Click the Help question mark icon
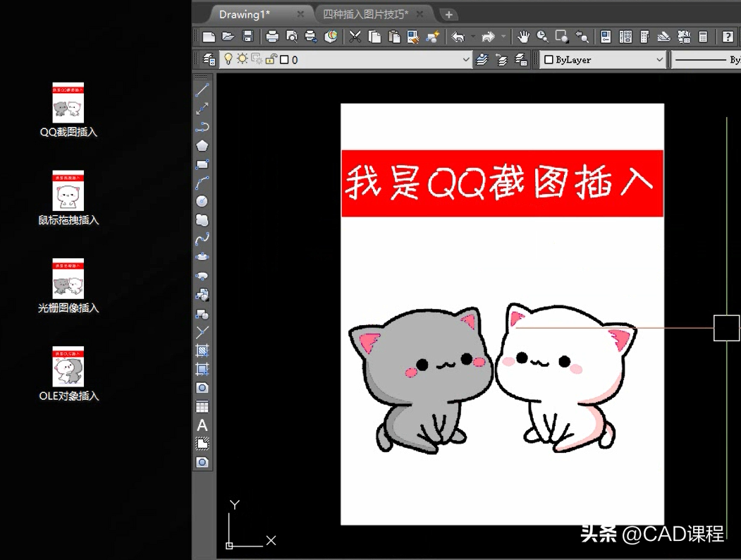Screen dimensions: 741x560 pos(728,37)
